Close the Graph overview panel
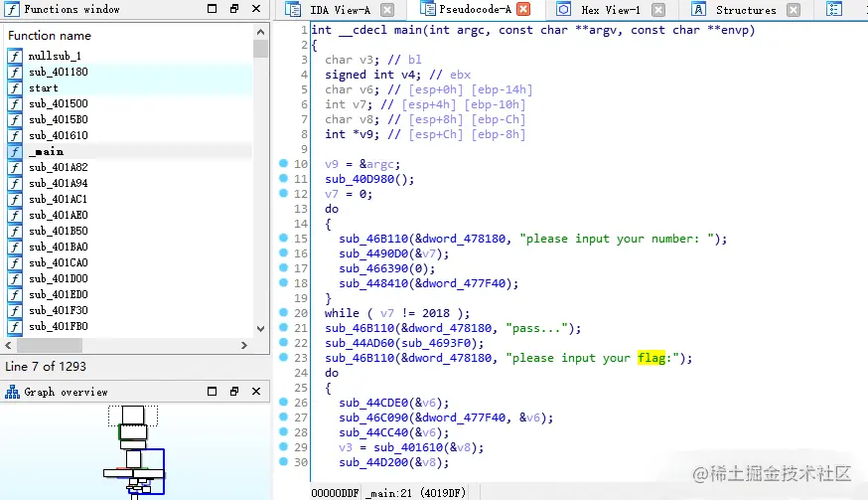Image resolution: width=868 pixels, height=500 pixels. pyautogui.click(x=256, y=392)
